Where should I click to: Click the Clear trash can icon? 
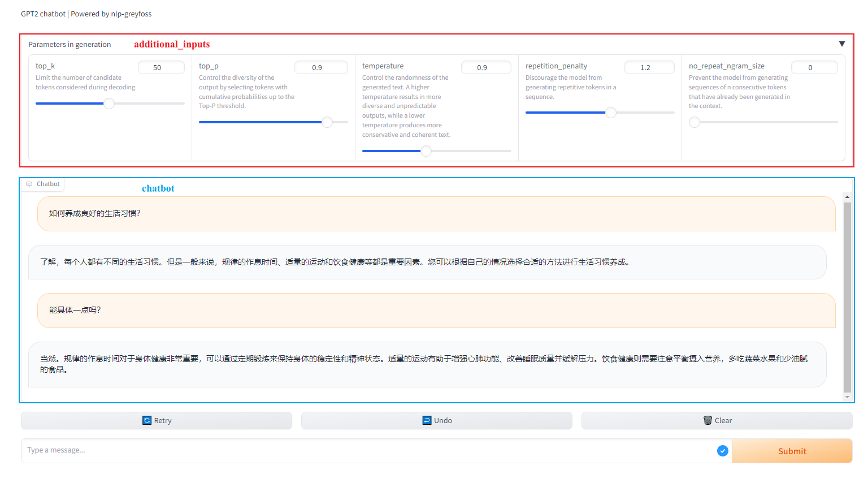[708, 420]
